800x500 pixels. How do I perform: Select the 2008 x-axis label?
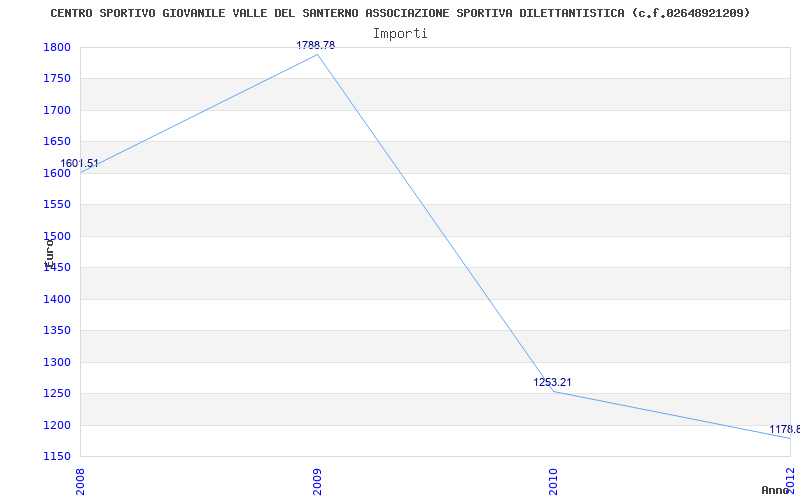coord(81,481)
